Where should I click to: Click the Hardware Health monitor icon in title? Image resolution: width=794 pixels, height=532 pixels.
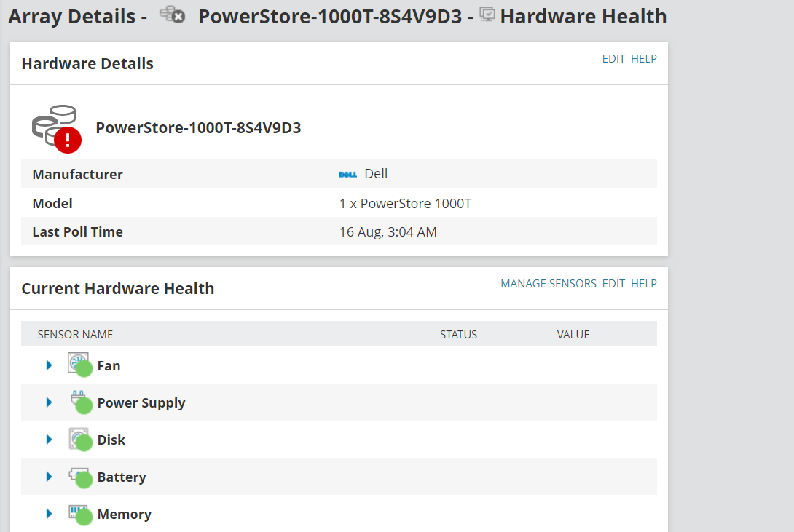point(487,15)
